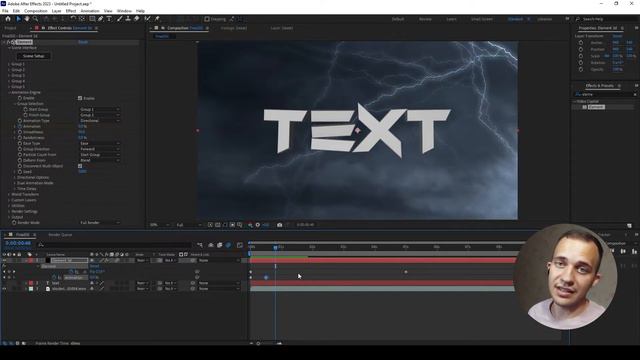Screen dimensions: 640x360
Task: Open the Animation Type Directional dropdown
Action: point(100,121)
